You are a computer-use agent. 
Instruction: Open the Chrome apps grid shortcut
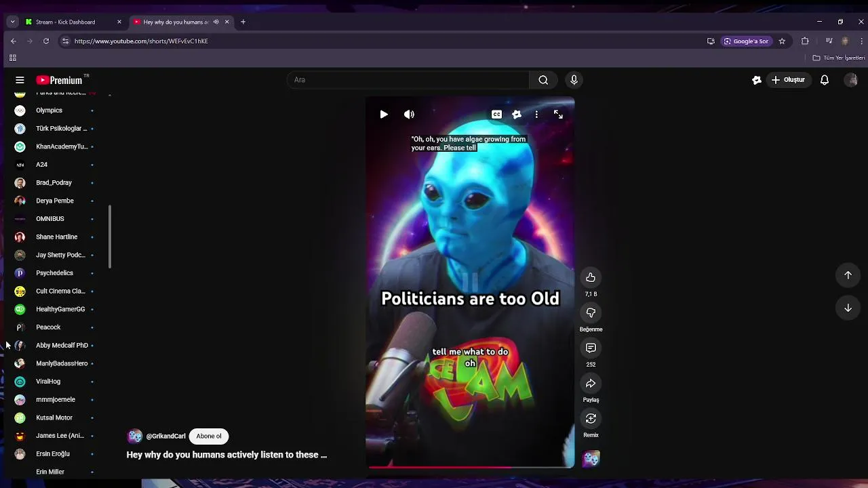(12, 58)
